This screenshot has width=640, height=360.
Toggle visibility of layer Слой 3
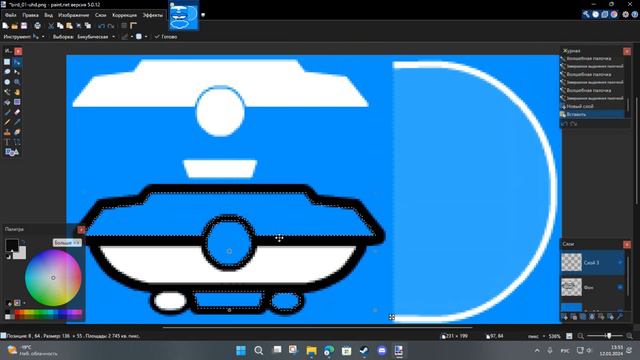(x=620, y=262)
